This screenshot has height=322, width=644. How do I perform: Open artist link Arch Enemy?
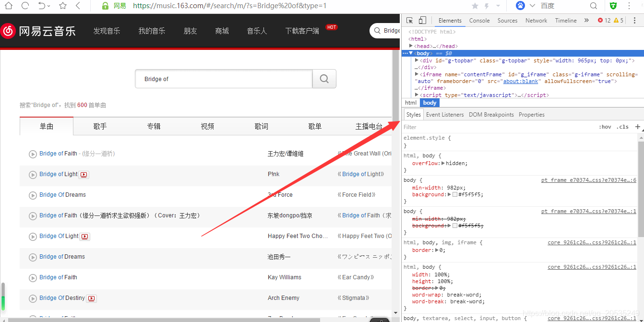(x=284, y=298)
